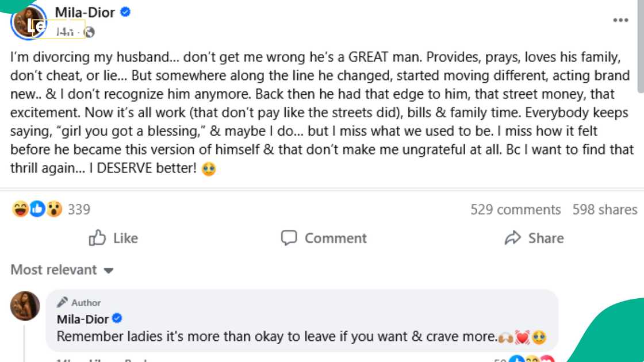Click the Share arrow icon
Screen dimensions: 644x362
[x=513, y=237]
